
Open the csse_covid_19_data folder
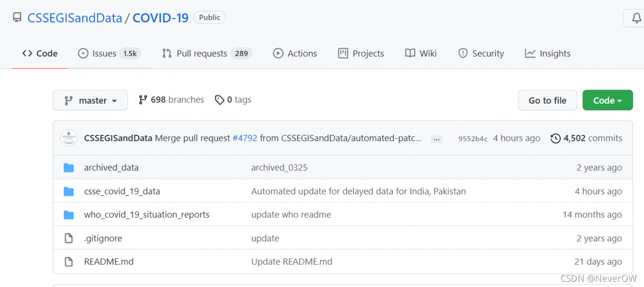coord(122,191)
